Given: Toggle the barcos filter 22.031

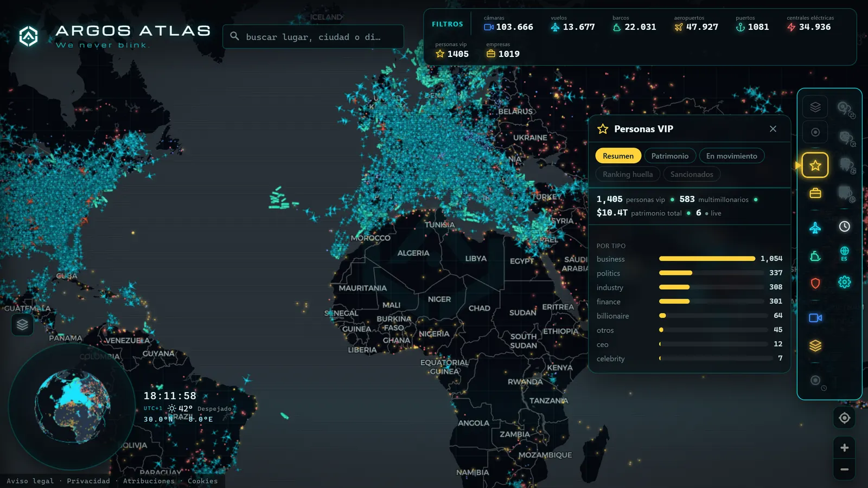Looking at the screenshot, I should 634,24.
